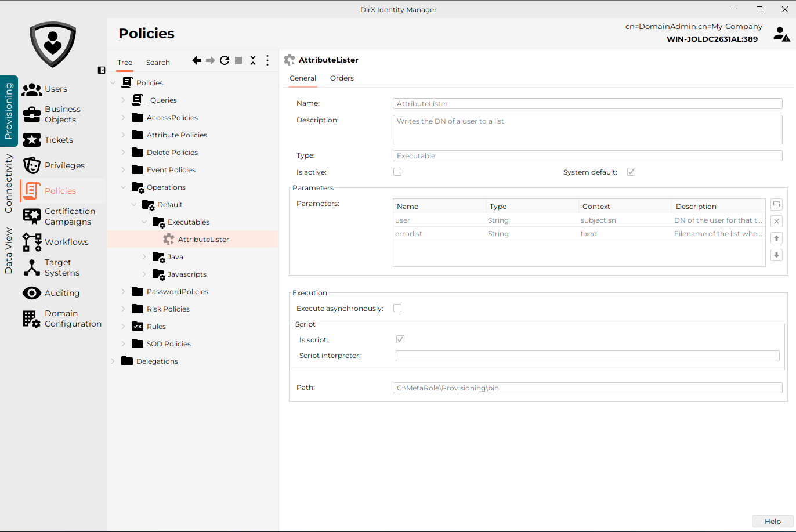Click the Path field
The width and height of the screenshot is (796, 532).
(x=587, y=388)
